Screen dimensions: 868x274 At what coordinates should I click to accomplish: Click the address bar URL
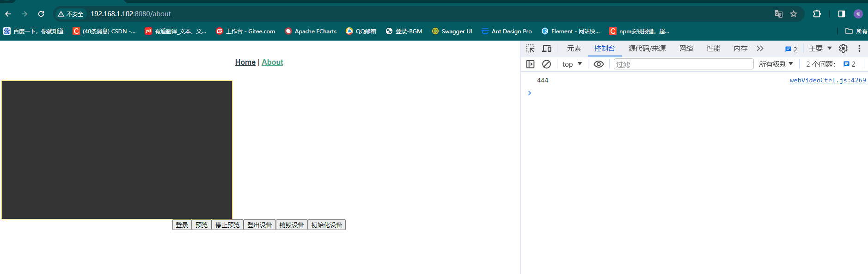131,14
